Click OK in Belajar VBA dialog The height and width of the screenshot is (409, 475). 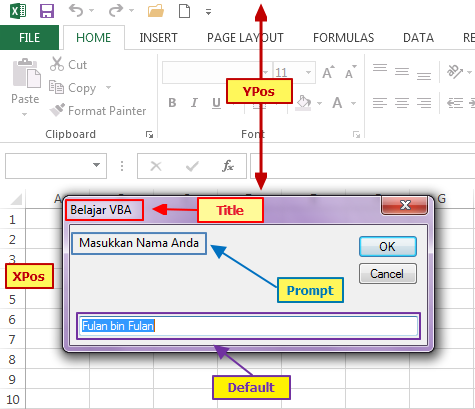388,247
